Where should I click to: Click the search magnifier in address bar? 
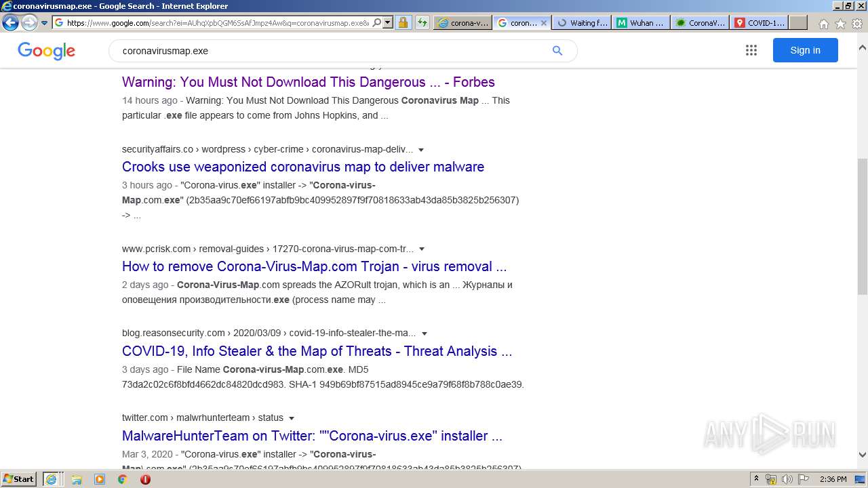pyautogui.click(x=377, y=22)
